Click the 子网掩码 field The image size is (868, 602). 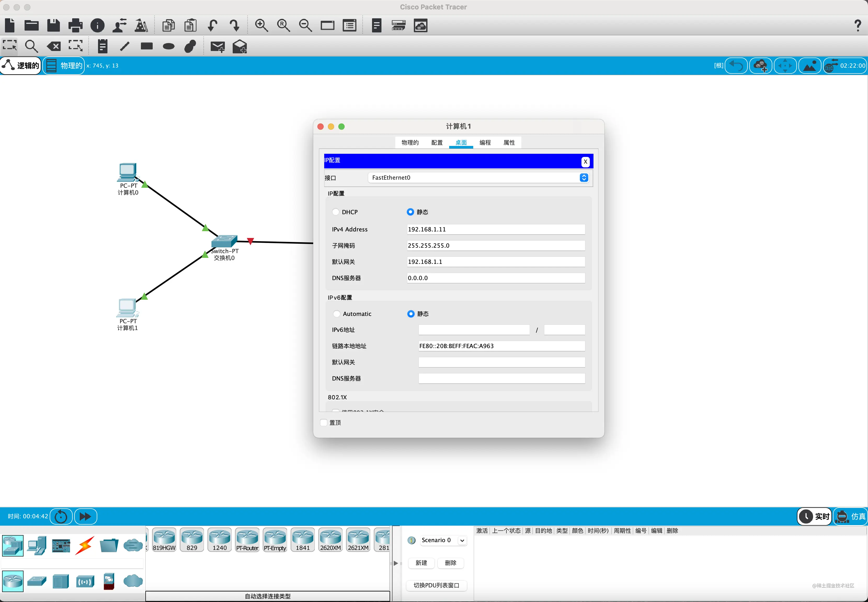(x=496, y=246)
